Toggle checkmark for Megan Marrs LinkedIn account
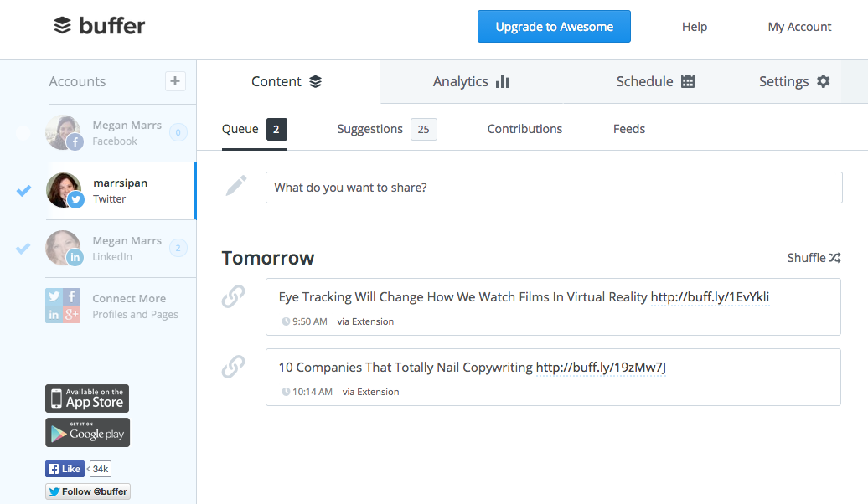Screen dimensions: 868x504 click(x=23, y=249)
